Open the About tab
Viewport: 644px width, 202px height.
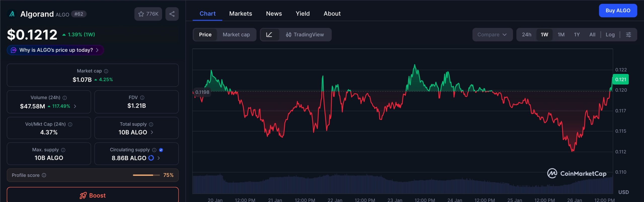pyautogui.click(x=332, y=14)
